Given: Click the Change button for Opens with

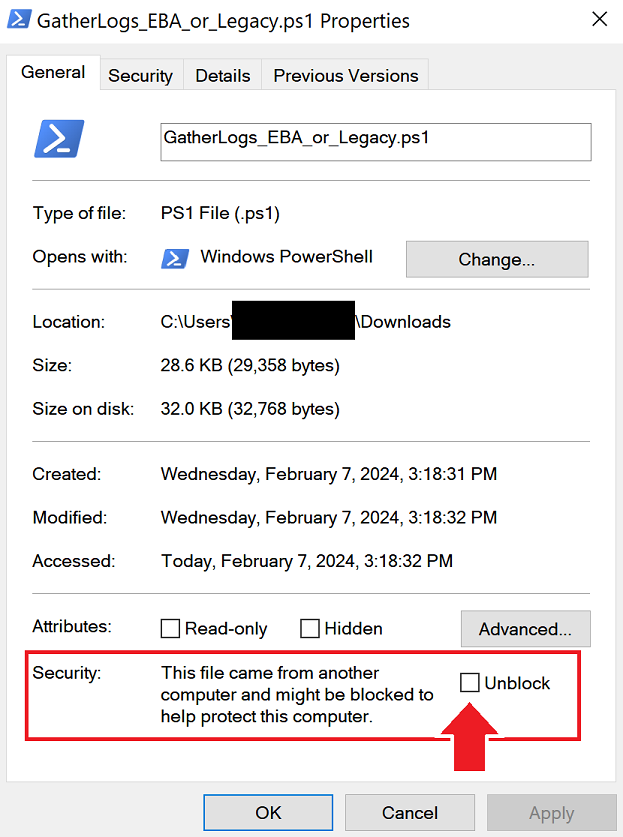Looking at the screenshot, I should click(496, 259).
